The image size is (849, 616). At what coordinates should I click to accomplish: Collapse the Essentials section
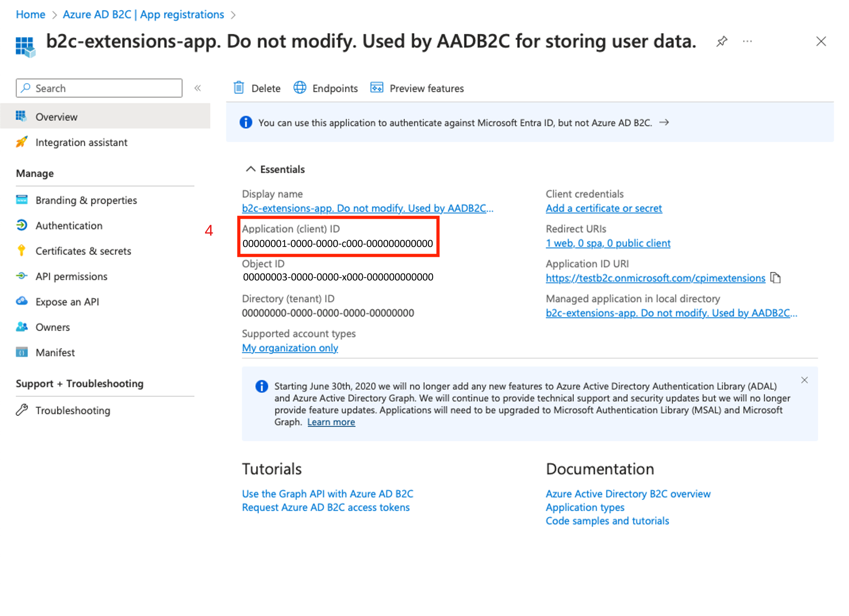point(250,169)
